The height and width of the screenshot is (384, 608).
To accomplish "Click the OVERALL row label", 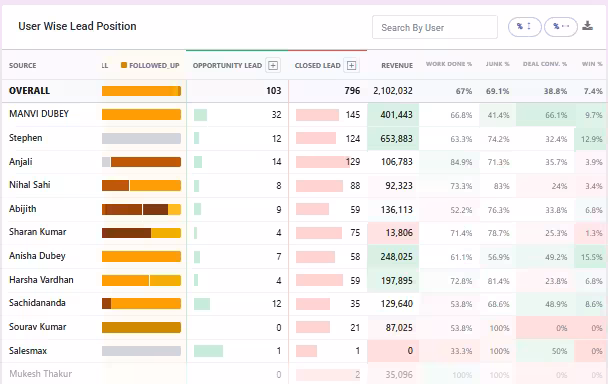I will click(29, 91).
